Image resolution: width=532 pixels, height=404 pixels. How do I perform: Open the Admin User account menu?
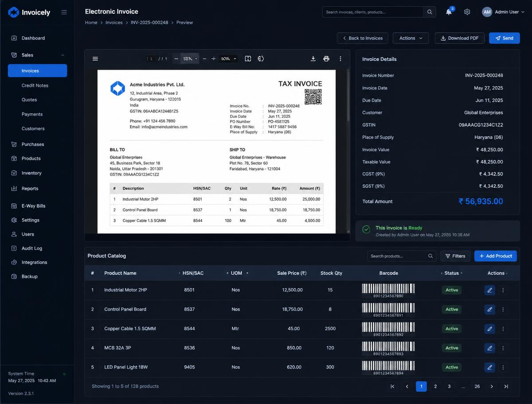coord(503,12)
